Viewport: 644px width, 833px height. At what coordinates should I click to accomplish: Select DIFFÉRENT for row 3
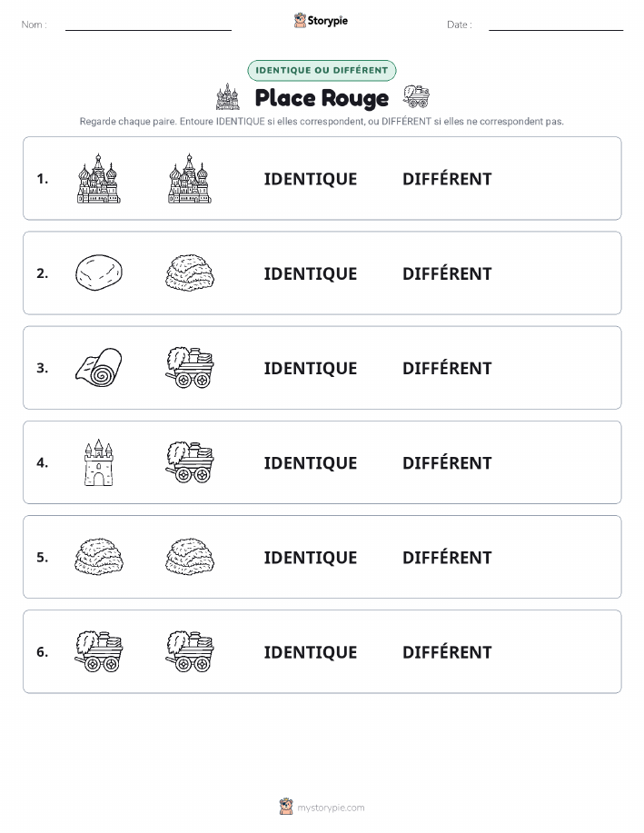pos(447,368)
